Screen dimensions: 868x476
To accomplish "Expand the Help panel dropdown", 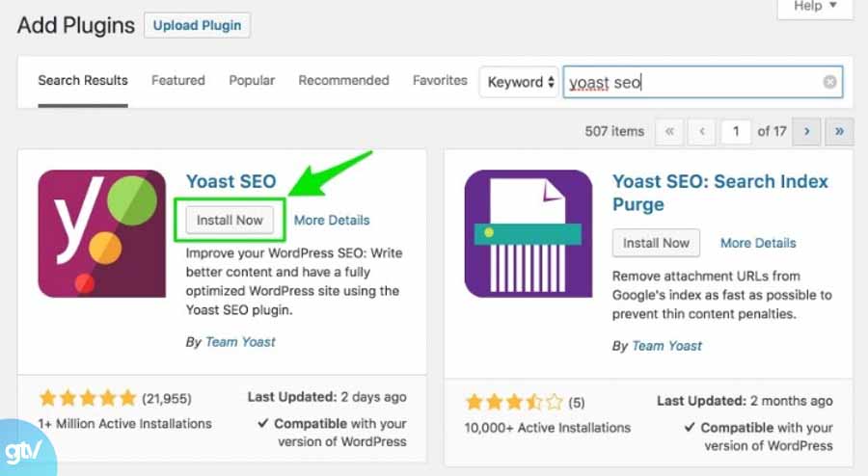I will click(814, 6).
